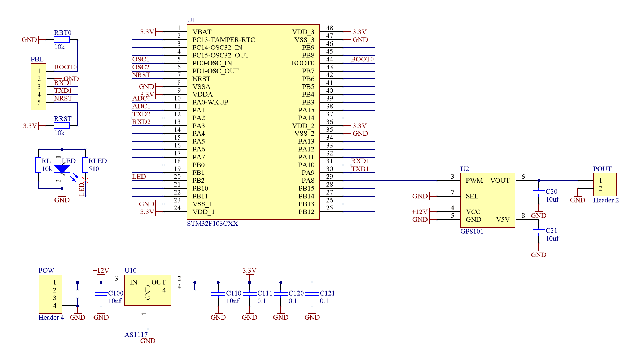The height and width of the screenshot is (358, 644).
Task: Click the U10 AS1117 regulator body
Action: (148, 290)
